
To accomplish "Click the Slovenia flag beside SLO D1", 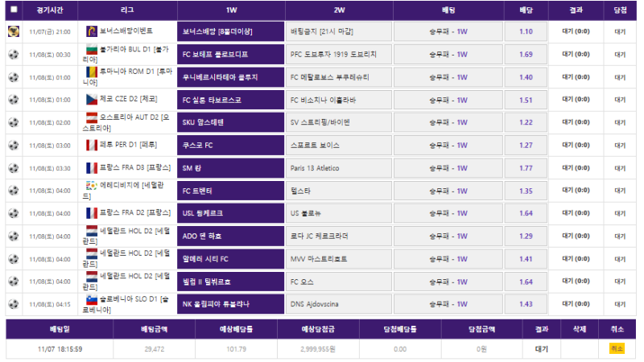I will 92,300.
